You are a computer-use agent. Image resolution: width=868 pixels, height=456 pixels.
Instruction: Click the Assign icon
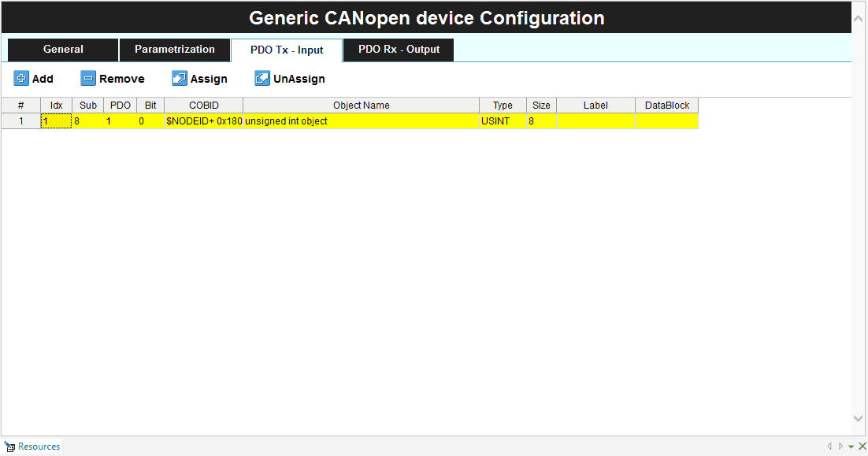(180, 79)
